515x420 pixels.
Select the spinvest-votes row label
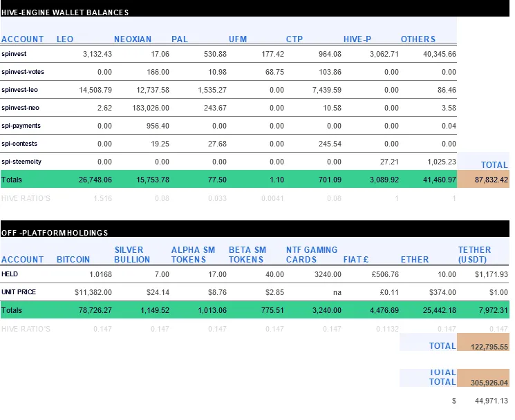point(23,72)
